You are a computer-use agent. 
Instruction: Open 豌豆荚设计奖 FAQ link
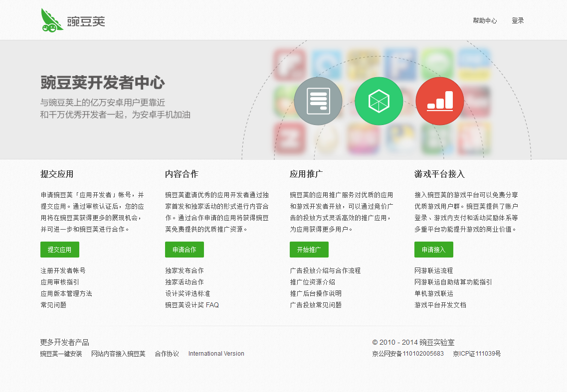point(192,305)
